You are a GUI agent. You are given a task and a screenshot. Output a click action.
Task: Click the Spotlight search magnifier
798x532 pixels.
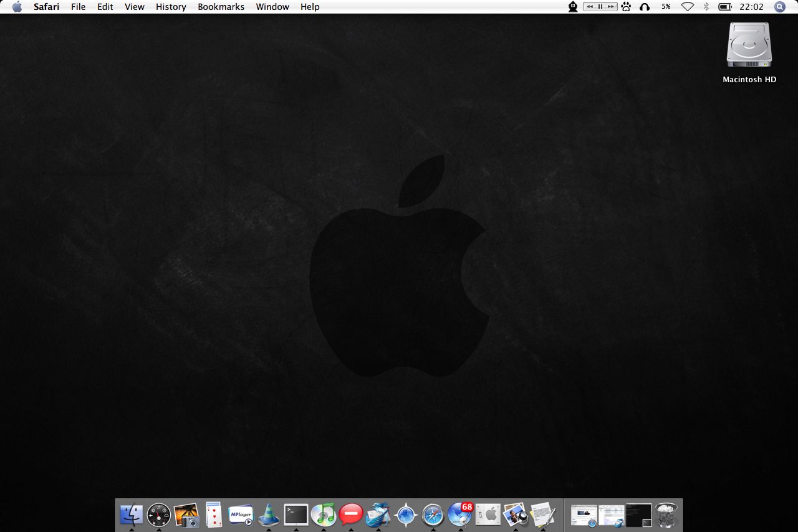point(780,7)
